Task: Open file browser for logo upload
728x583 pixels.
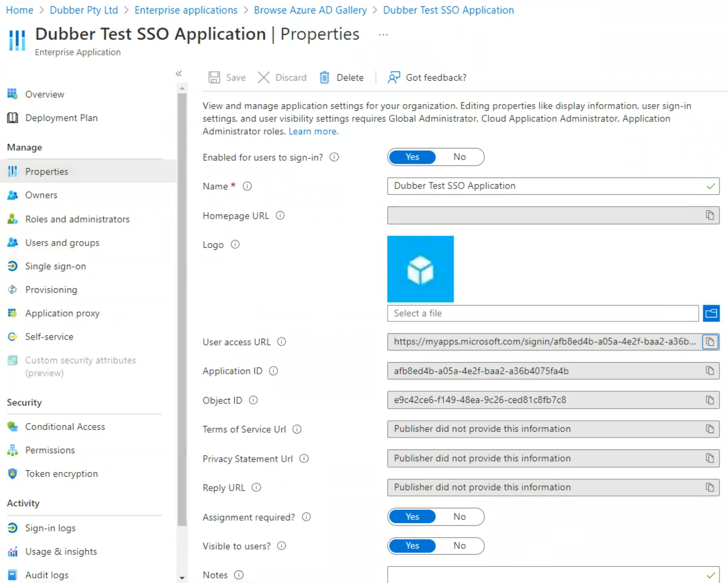Action: click(711, 313)
